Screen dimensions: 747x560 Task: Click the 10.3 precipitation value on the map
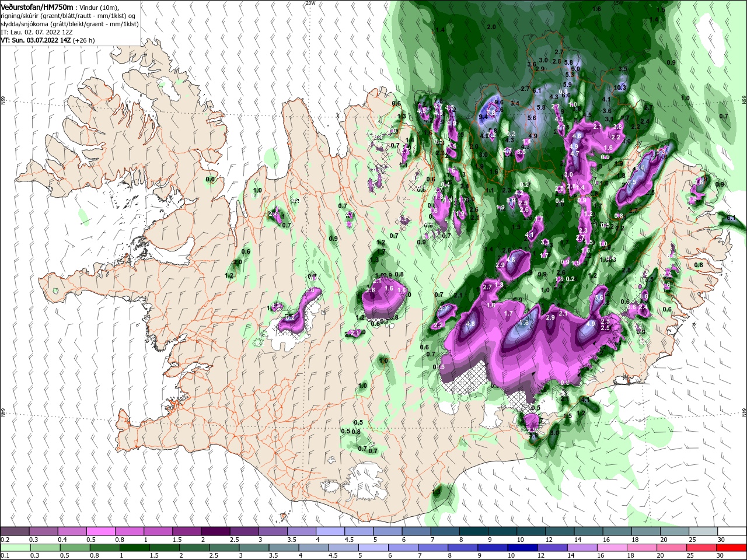click(x=620, y=87)
